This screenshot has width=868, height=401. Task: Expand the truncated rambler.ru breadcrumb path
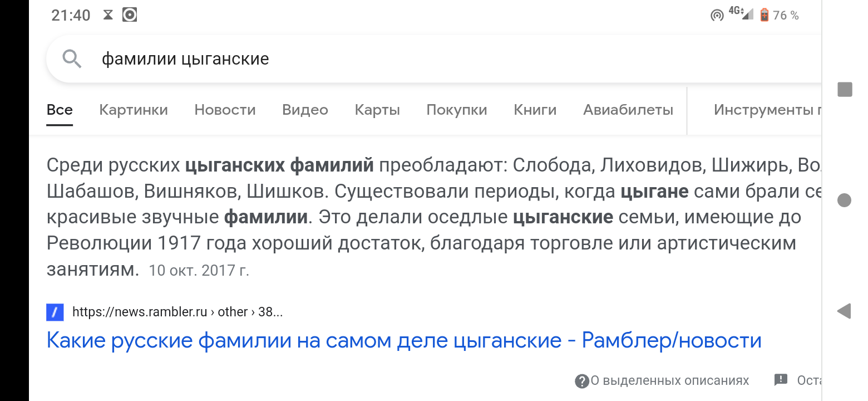click(273, 312)
